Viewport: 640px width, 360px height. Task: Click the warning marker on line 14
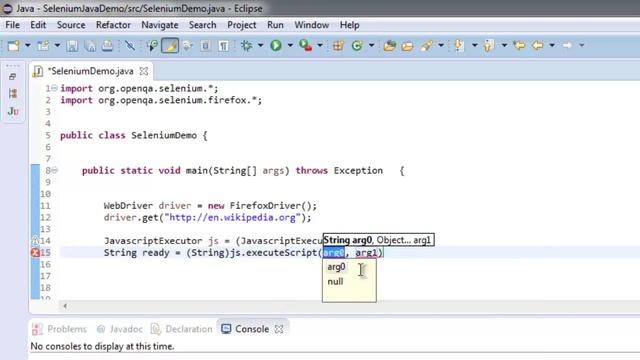tap(36, 241)
